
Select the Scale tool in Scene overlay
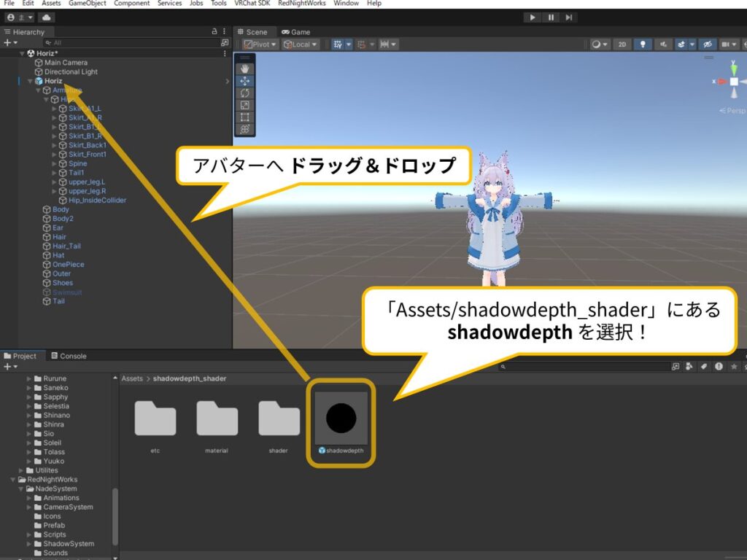tap(245, 105)
